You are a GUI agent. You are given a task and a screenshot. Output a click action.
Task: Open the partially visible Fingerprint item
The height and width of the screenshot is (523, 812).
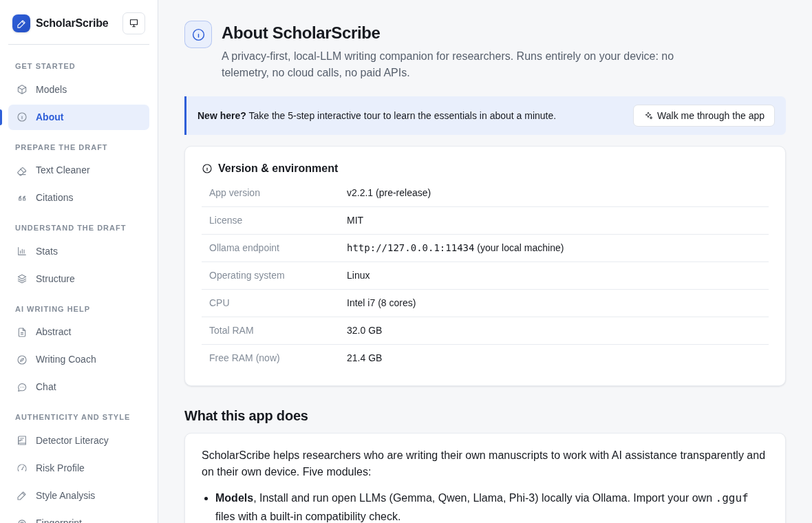pos(78,518)
